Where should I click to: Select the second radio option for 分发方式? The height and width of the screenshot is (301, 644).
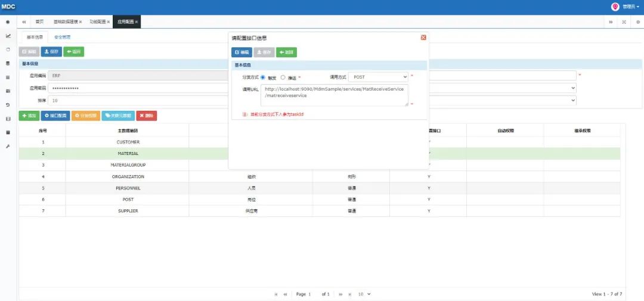(283, 77)
